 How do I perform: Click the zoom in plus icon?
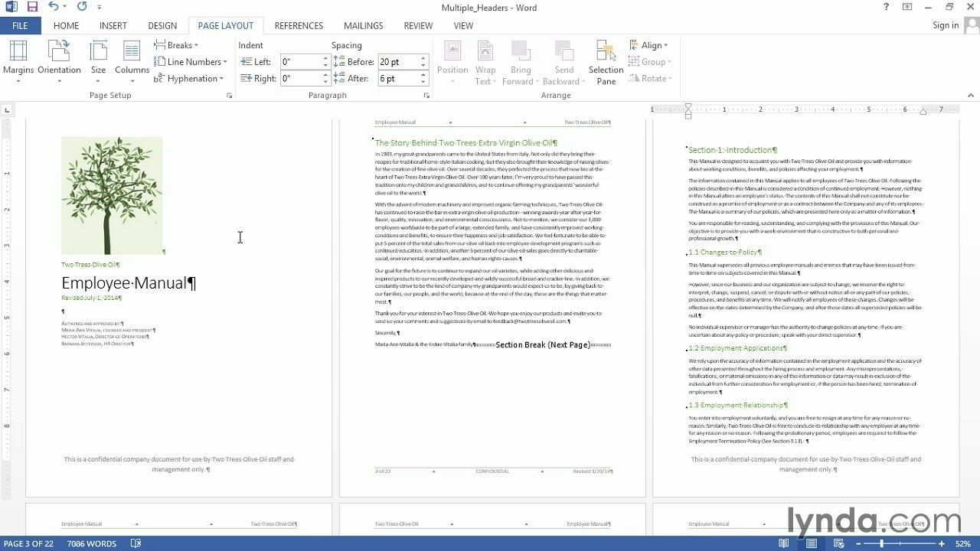pos(941,543)
